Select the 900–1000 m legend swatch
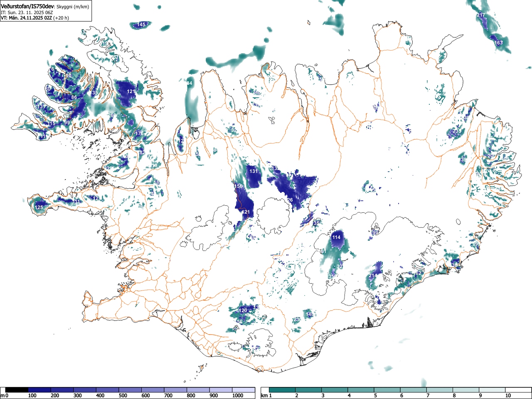 tap(221, 390)
